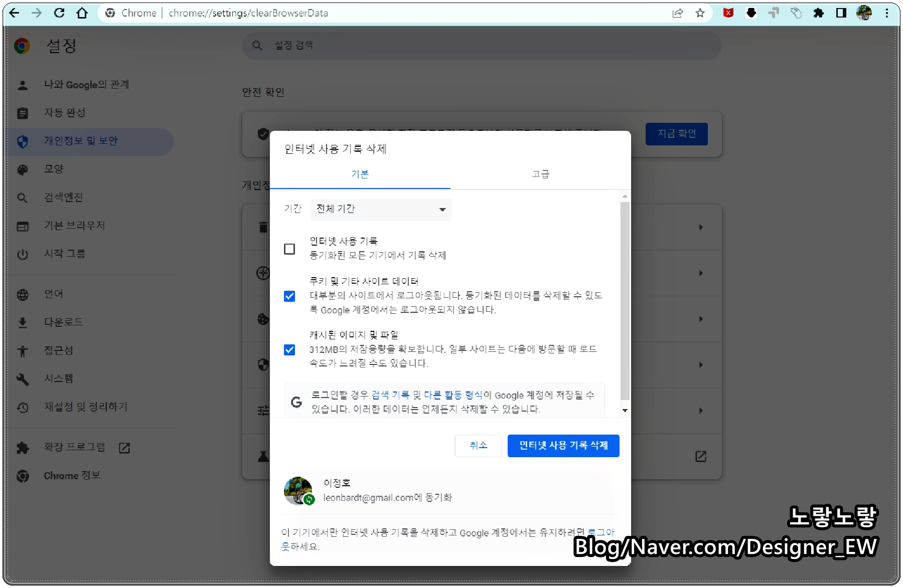Image resolution: width=903 pixels, height=588 pixels.
Task: Click 지금 확인 safety check button
Action: [x=676, y=134]
